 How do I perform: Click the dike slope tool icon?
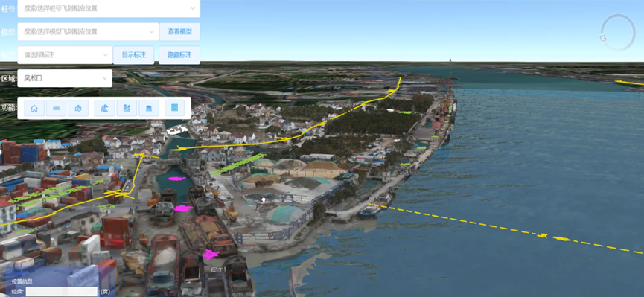pos(104,108)
